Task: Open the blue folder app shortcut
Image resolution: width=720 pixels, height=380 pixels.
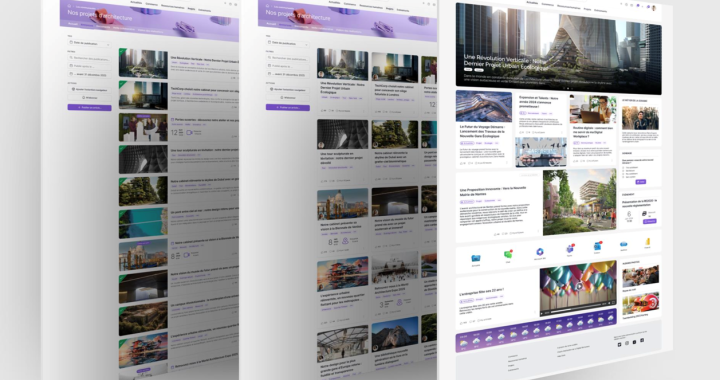Action: point(476,258)
